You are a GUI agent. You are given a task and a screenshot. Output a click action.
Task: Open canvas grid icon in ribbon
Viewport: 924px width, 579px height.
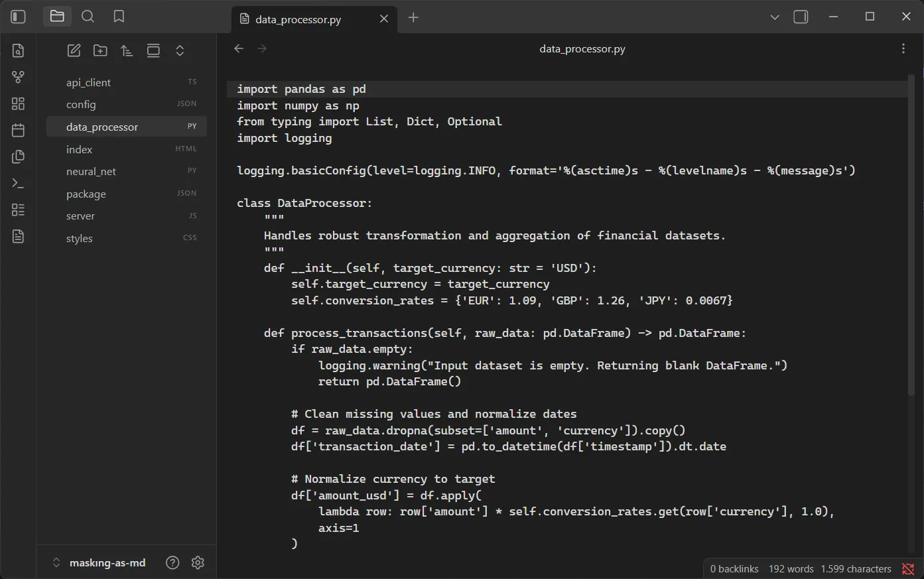[x=19, y=103]
